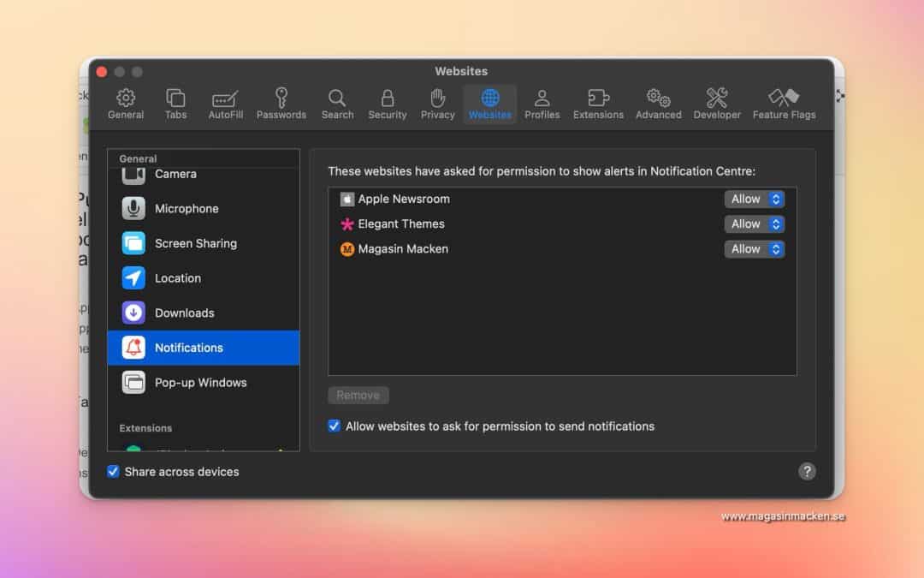Viewport: 924px width, 578px height.
Task: Select Location in the sidebar
Action: pos(178,278)
